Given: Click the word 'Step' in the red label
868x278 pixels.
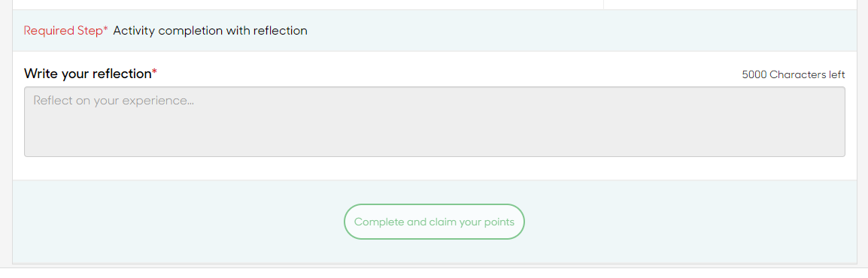Looking at the screenshot, I should point(90,31).
